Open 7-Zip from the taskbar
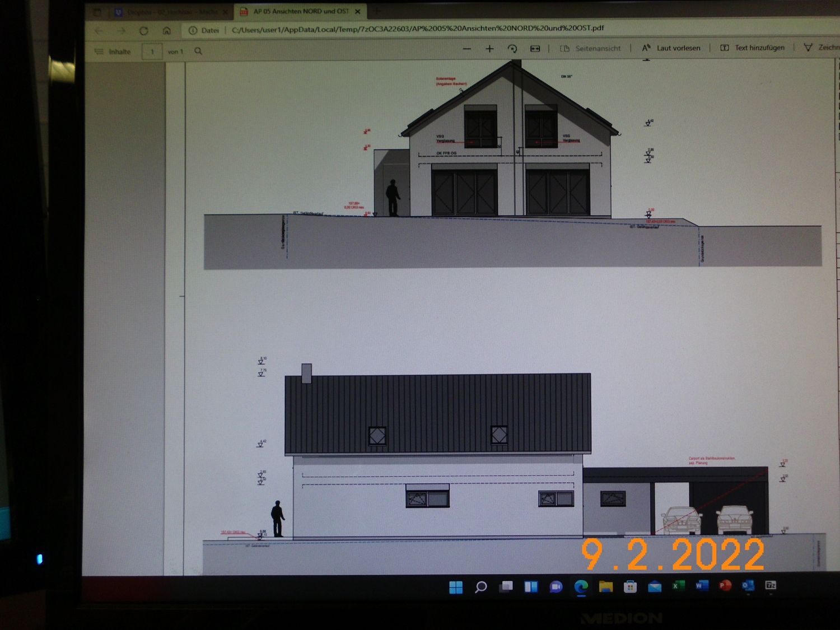 coord(771,585)
